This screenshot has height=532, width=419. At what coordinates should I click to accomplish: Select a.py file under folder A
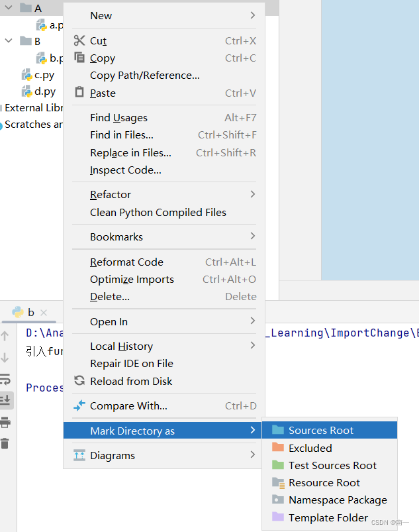pos(56,25)
